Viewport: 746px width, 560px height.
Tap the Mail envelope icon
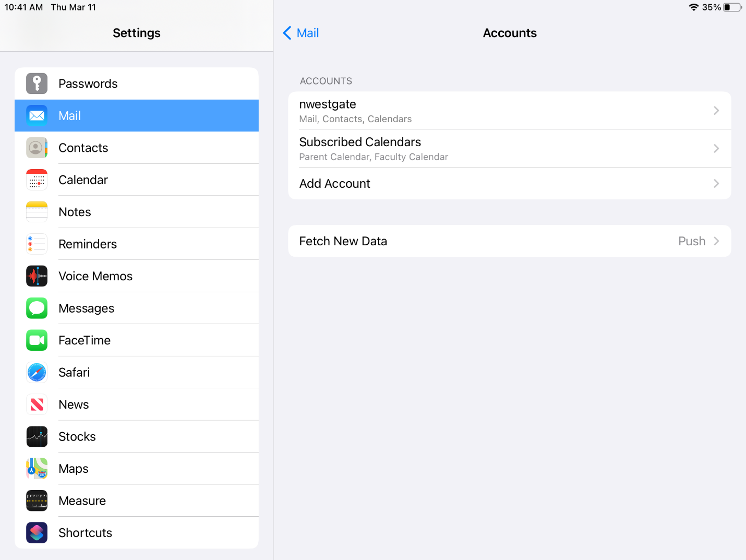tap(37, 115)
